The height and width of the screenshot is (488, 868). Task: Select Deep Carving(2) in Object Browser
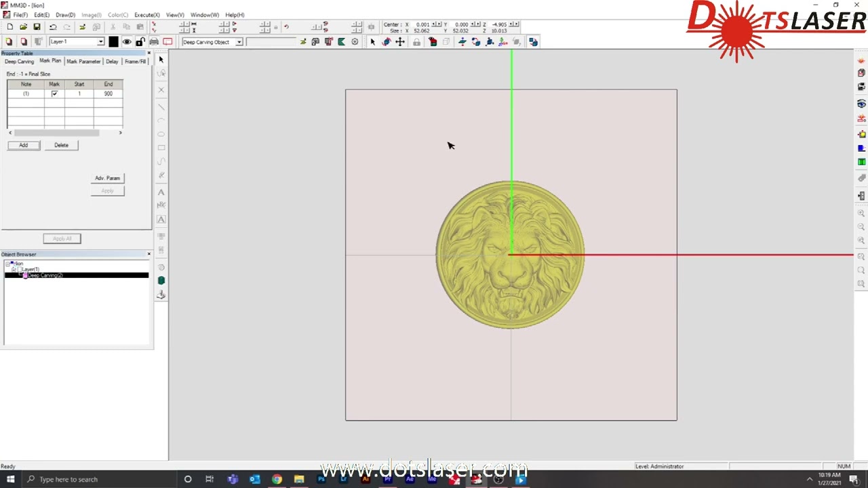click(x=45, y=275)
